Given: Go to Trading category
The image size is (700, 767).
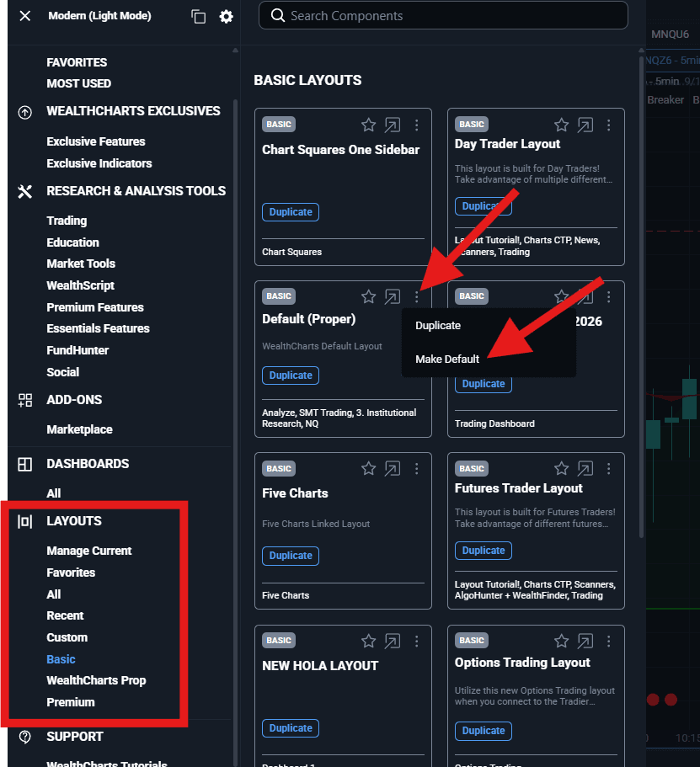Looking at the screenshot, I should tap(67, 221).
